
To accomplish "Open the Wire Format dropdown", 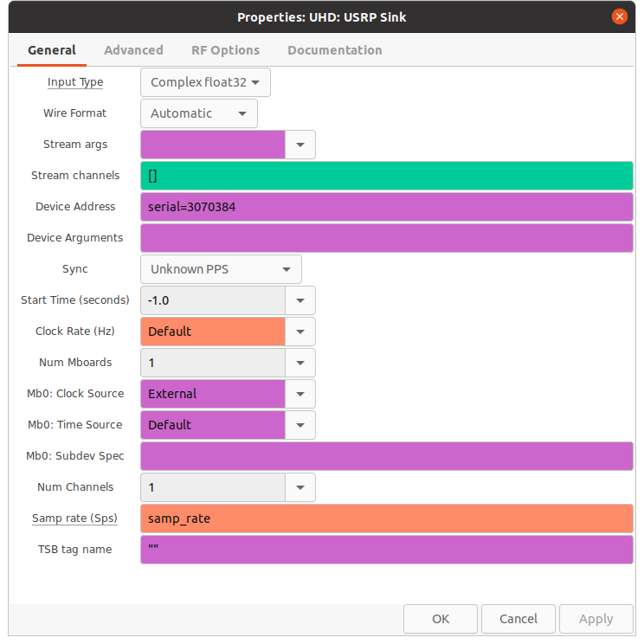I will pyautogui.click(x=198, y=113).
